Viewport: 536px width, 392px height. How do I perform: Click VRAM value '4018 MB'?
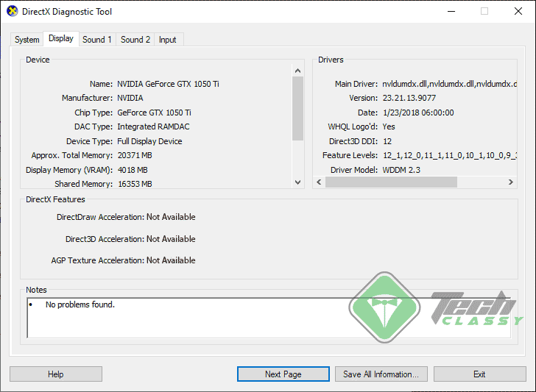click(x=133, y=170)
